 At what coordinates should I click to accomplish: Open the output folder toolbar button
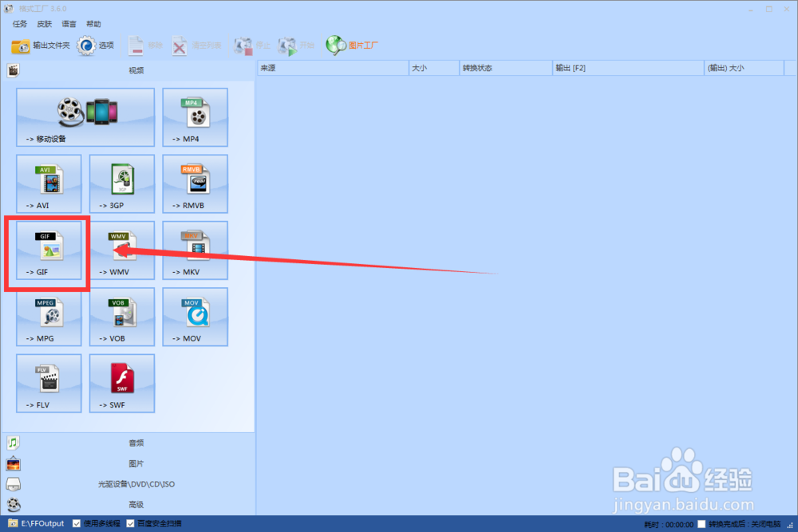pyautogui.click(x=40, y=45)
